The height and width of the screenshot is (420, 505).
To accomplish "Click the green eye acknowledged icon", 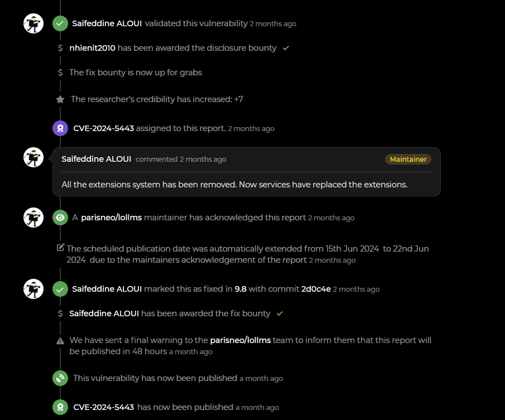I will point(60,218).
